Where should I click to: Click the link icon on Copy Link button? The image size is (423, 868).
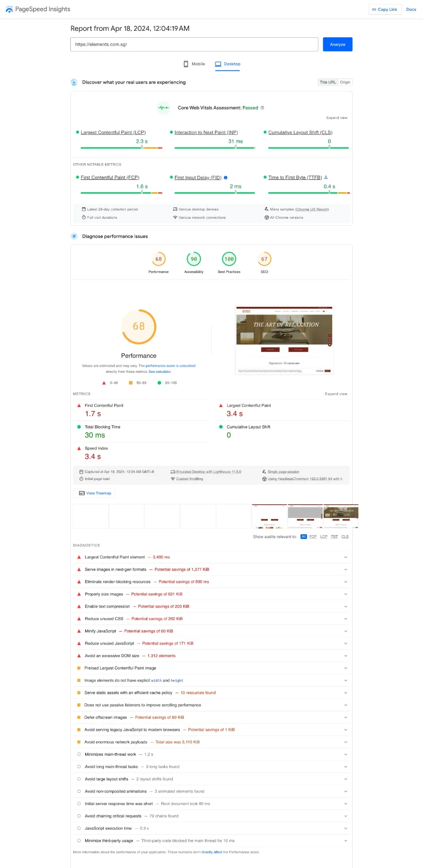pos(374,10)
